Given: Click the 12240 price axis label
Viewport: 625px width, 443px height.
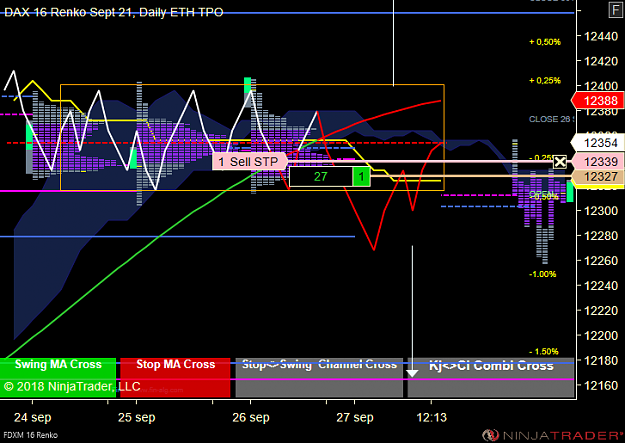Looking at the screenshot, I should pos(601,285).
